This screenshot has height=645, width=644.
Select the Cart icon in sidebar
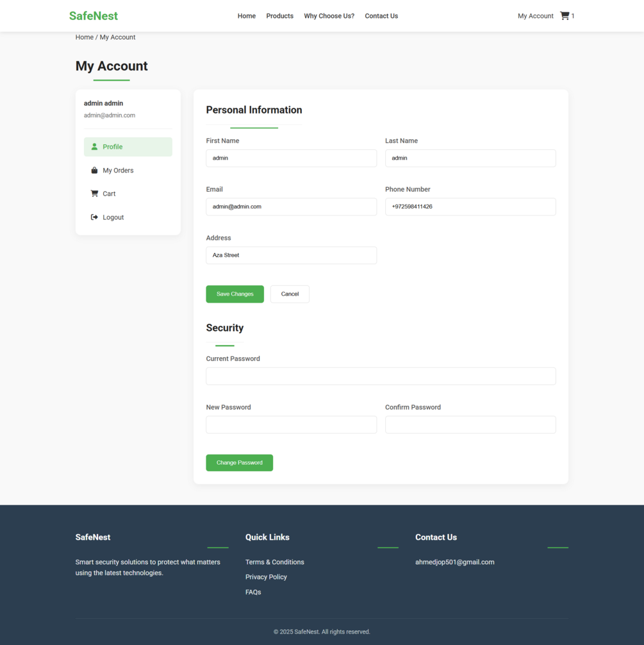(94, 194)
